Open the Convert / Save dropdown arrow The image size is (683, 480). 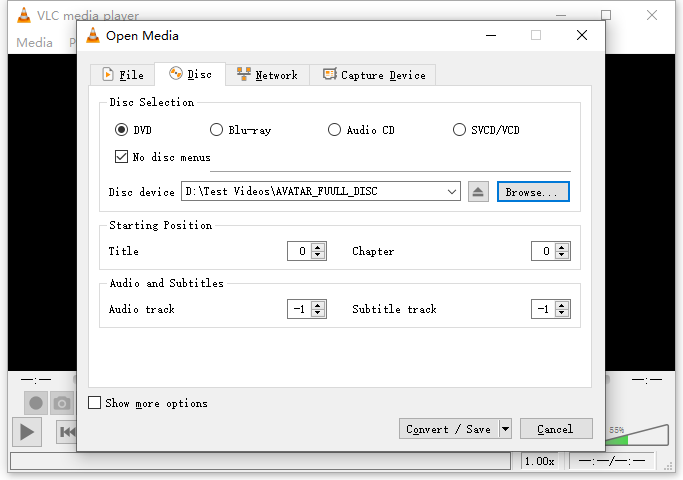505,429
